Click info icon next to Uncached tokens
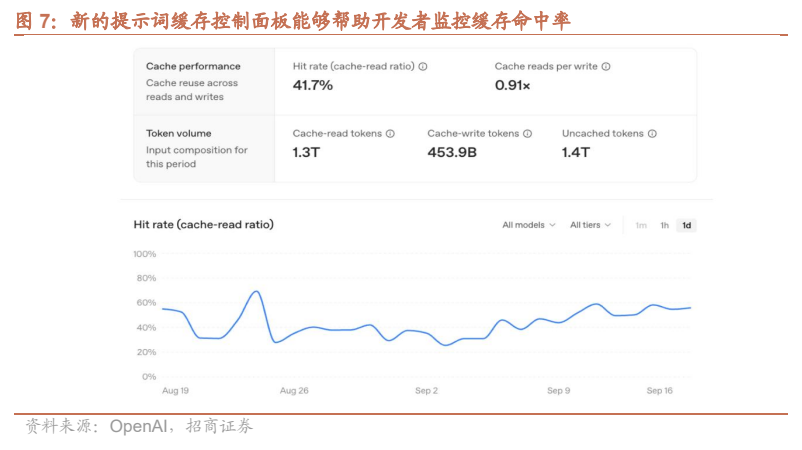This screenshot has width=802, height=450. click(652, 133)
